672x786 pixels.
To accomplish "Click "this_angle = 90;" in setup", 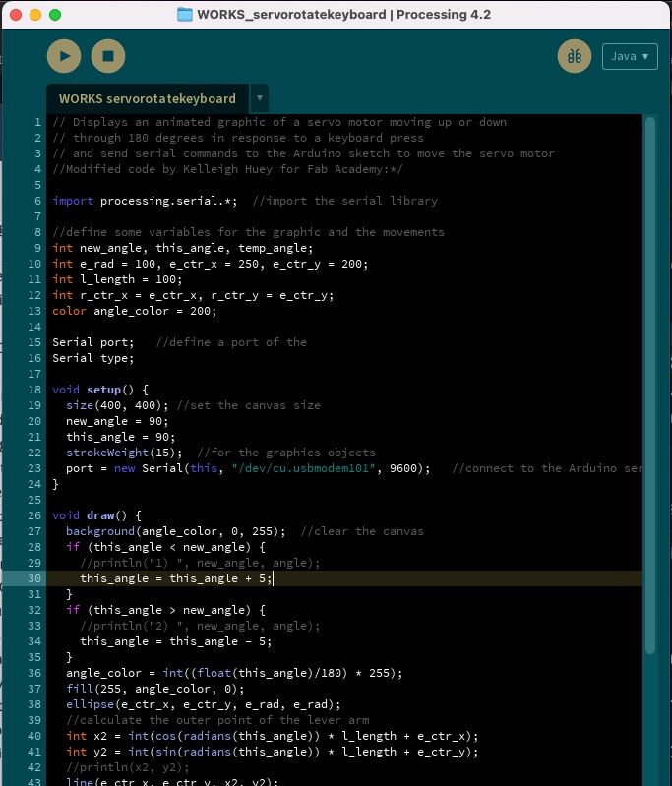I will (121, 437).
